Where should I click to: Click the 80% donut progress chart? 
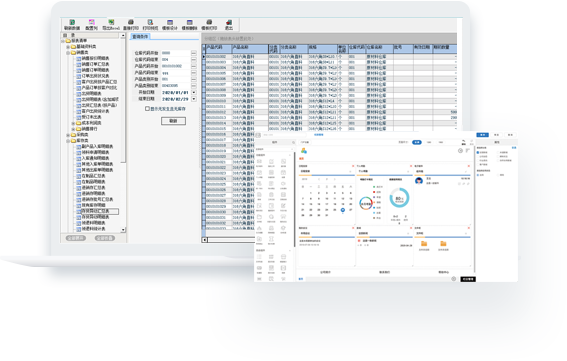(x=399, y=198)
